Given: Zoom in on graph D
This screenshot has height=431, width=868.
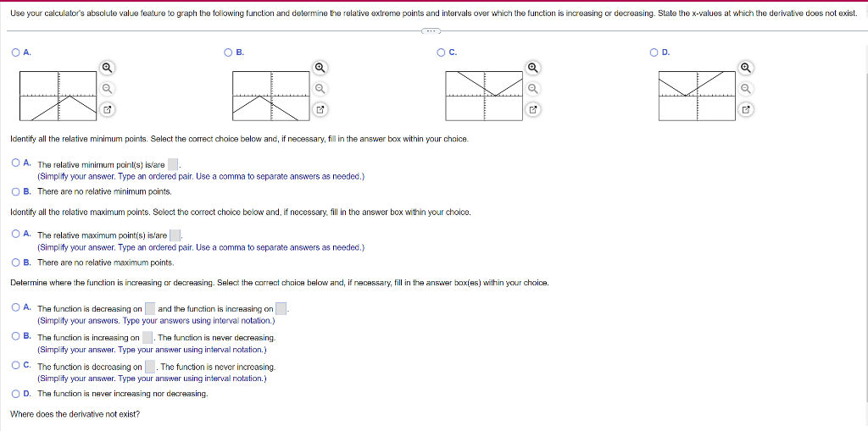Looking at the screenshot, I should (746, 68).
